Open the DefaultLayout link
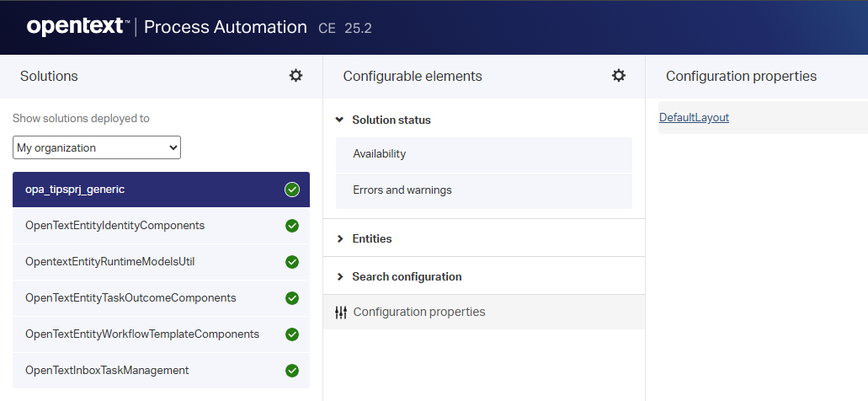868x401 pixels. [694, 118]
